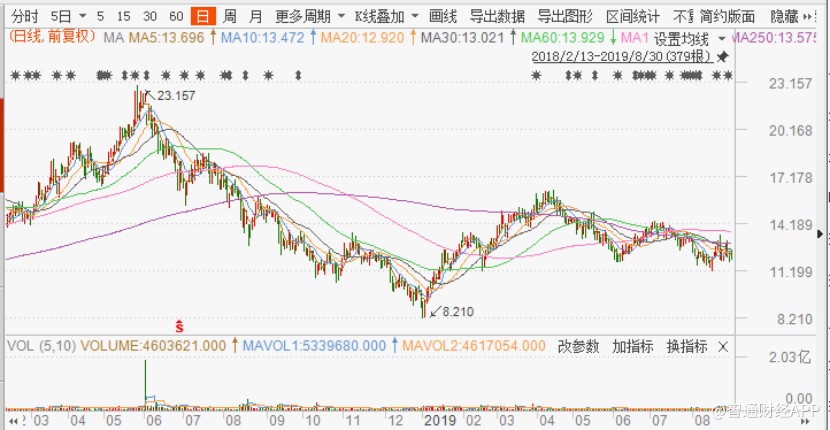Select the 月 monthly period
830x430 pixels.
click(x=256, y=17)
